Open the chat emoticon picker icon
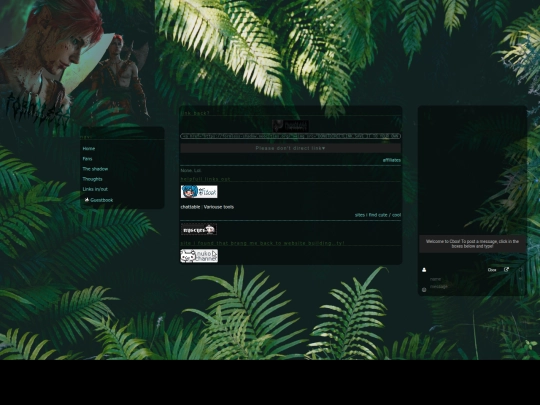This screenshot has width=540, height=405. tap(424, 290)
